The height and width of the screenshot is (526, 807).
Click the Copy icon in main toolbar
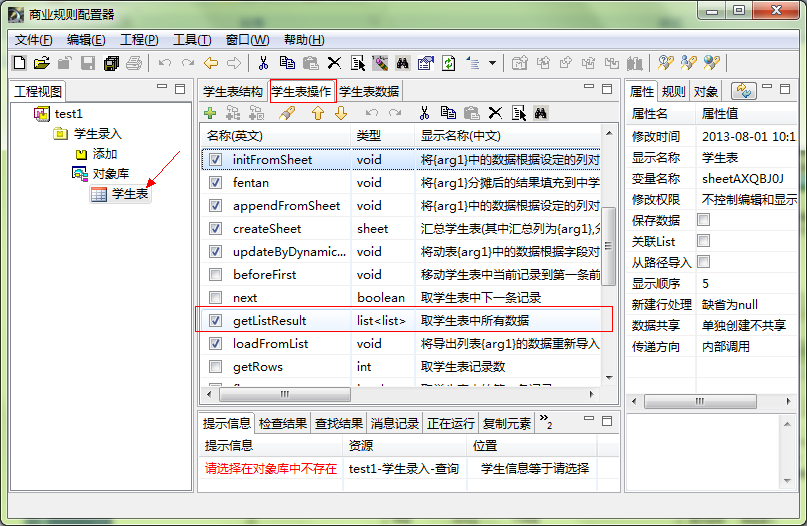287,63
